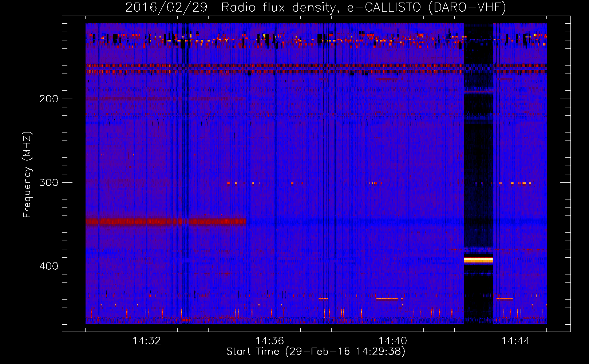This screenshot has height=364, width=589.
Task: Click the bright white-yellow burst near 400 MHz
Action: coord(478,260)
